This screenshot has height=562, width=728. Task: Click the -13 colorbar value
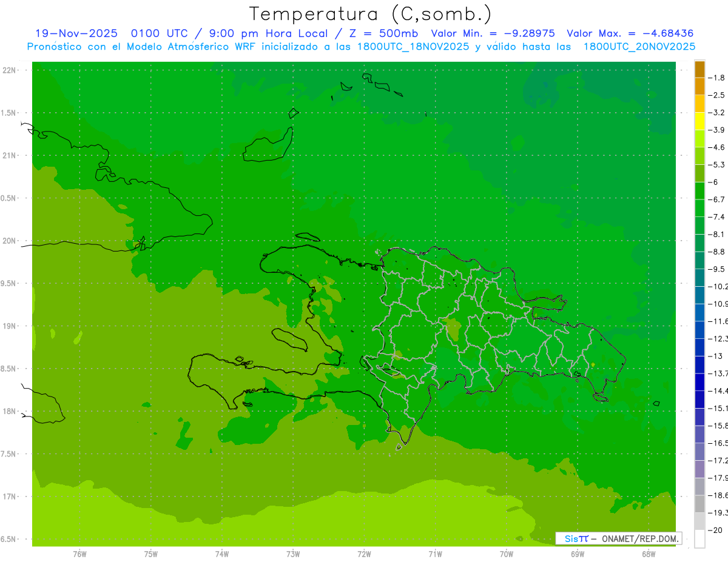coord(715,356)
